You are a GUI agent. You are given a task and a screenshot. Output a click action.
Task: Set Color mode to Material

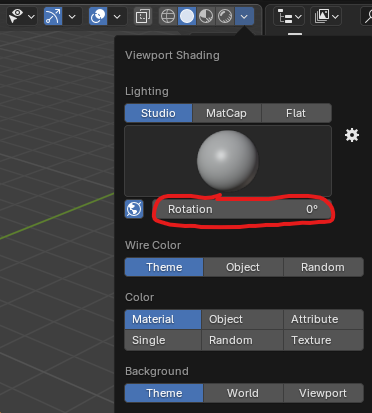point(163,319)
